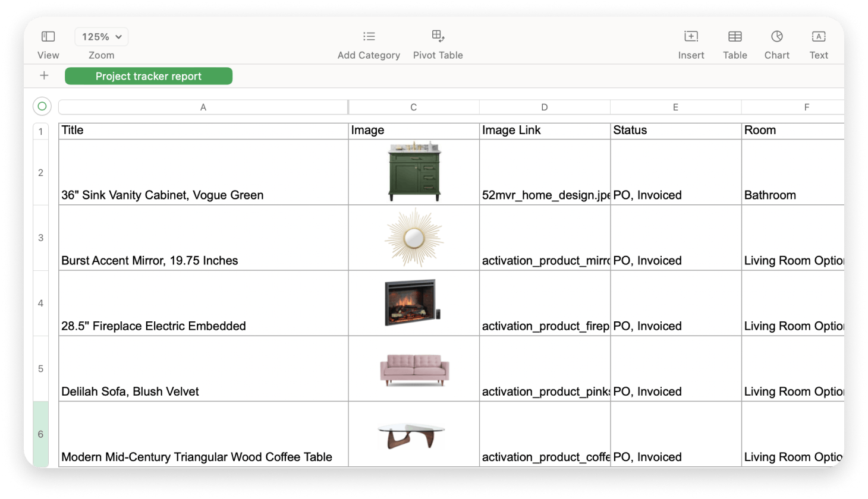Screen dimensions: 868x499
Task: Click the Image Link column header
Action: (544, 130)
